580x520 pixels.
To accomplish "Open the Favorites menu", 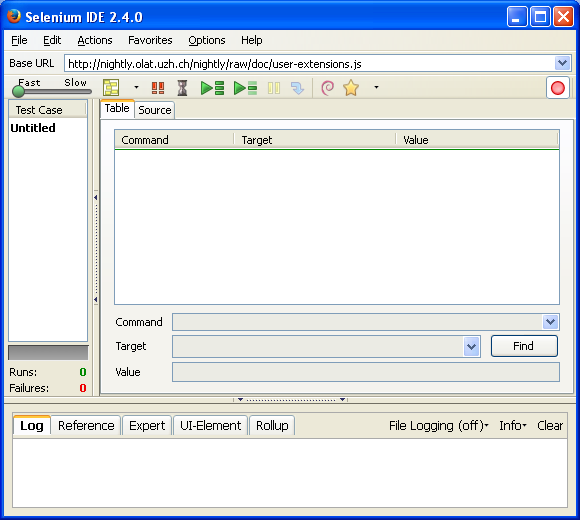I will 150,40.
